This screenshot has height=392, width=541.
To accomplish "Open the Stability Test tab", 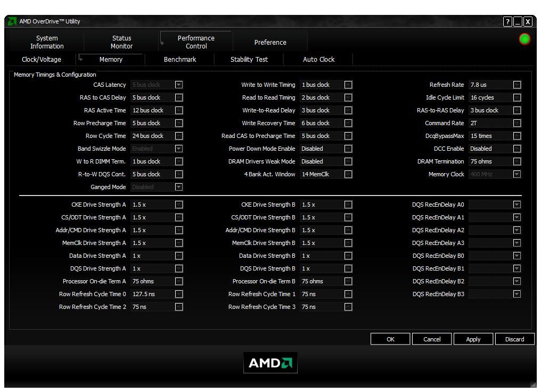I will (x=249, y=60).
